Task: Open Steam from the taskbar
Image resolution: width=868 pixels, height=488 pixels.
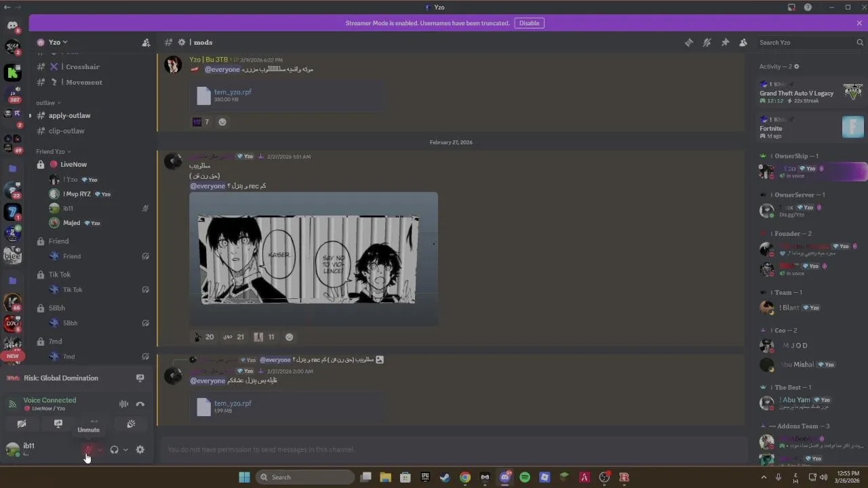Action: pos(445,477)
